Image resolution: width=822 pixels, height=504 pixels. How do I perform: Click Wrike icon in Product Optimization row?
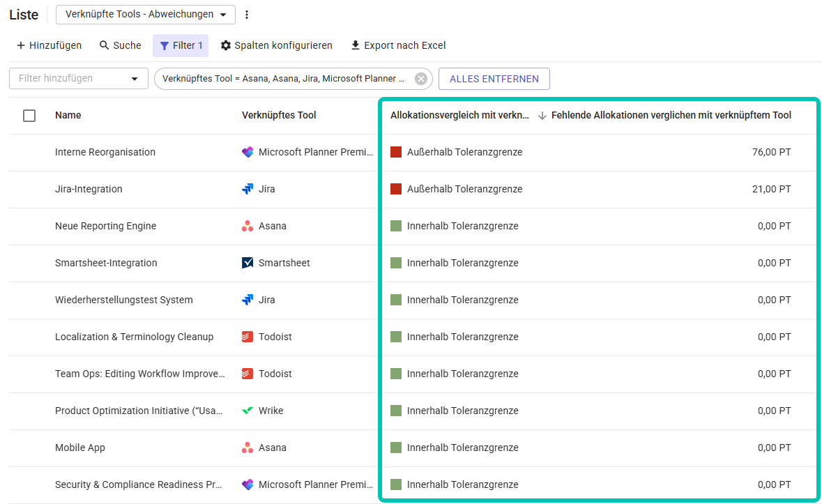pos(248,411)
